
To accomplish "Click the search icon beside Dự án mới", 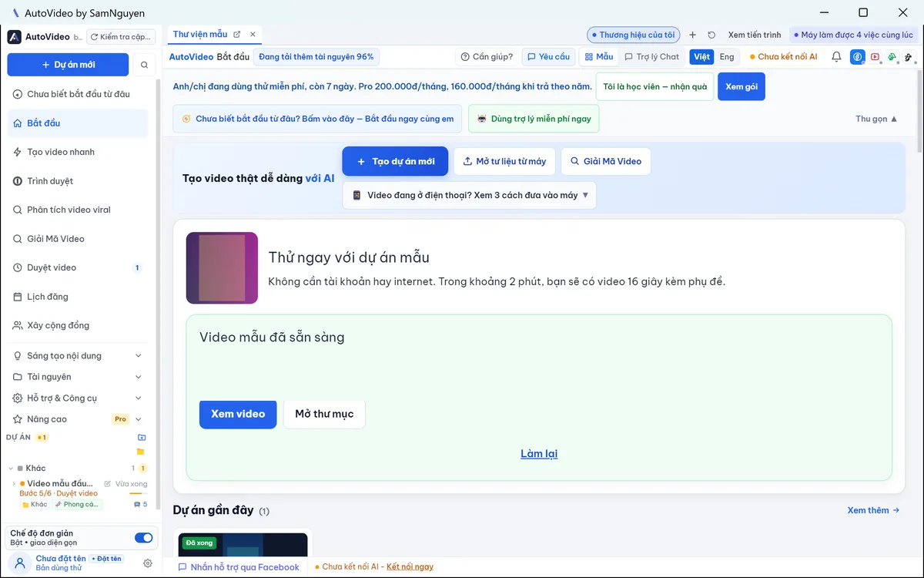I will click(144, 65).
